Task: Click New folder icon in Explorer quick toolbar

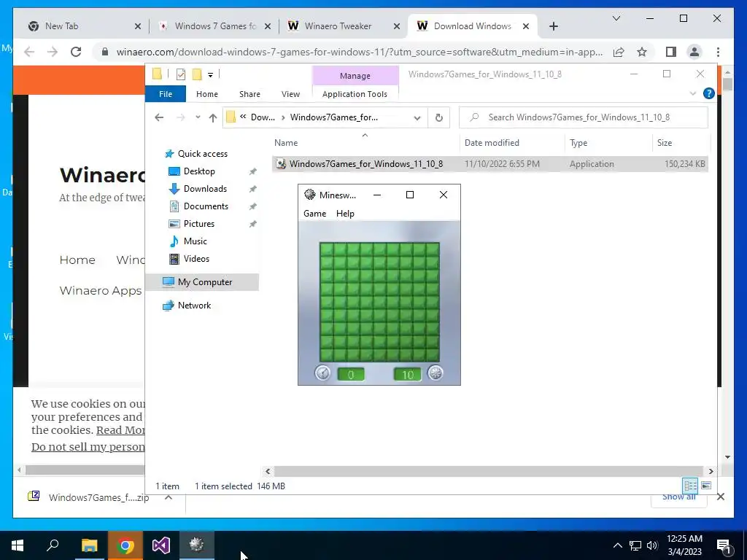Action: tap(197, 74)
